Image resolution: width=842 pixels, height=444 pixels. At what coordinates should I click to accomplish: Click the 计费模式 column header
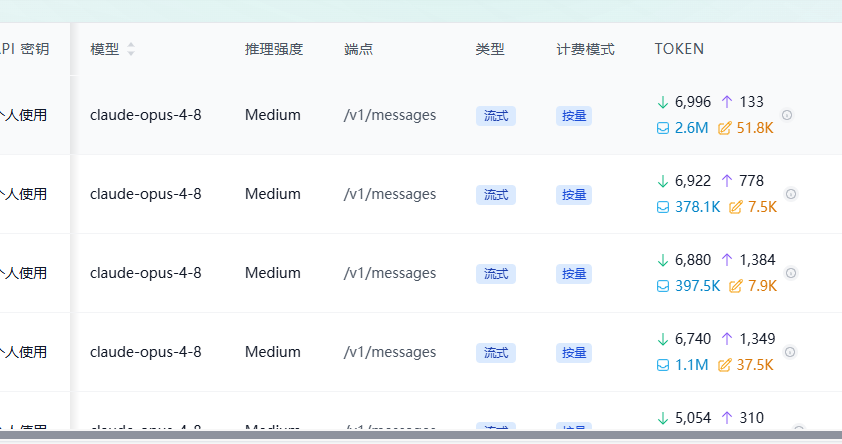coord(585,49)
